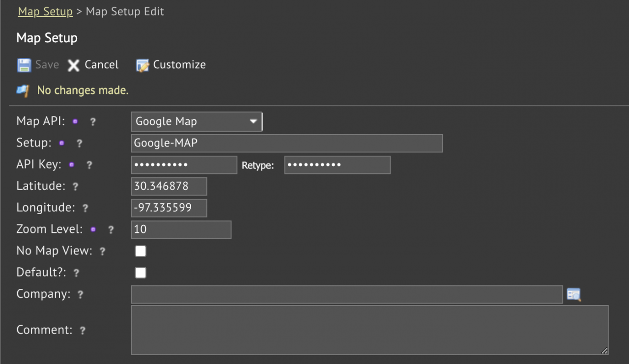Click the 'Longitude:' label
629x364 pixels.
tap(46, 208)
